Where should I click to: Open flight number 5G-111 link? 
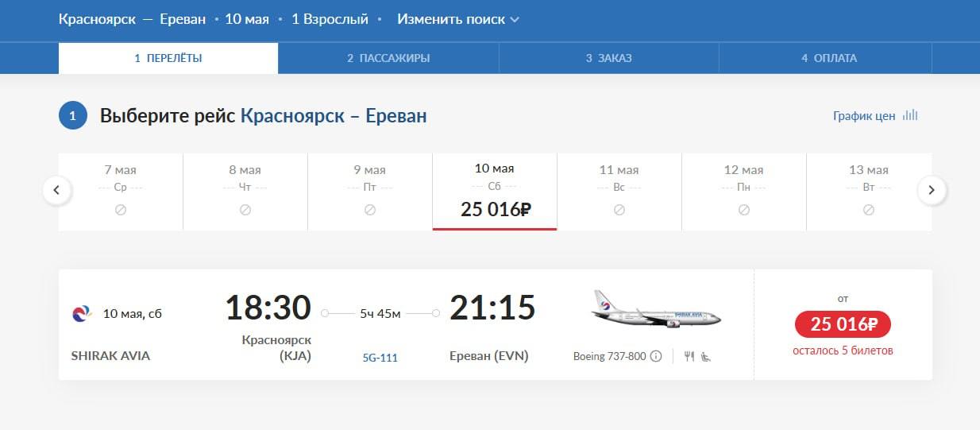tap(380, 358)
